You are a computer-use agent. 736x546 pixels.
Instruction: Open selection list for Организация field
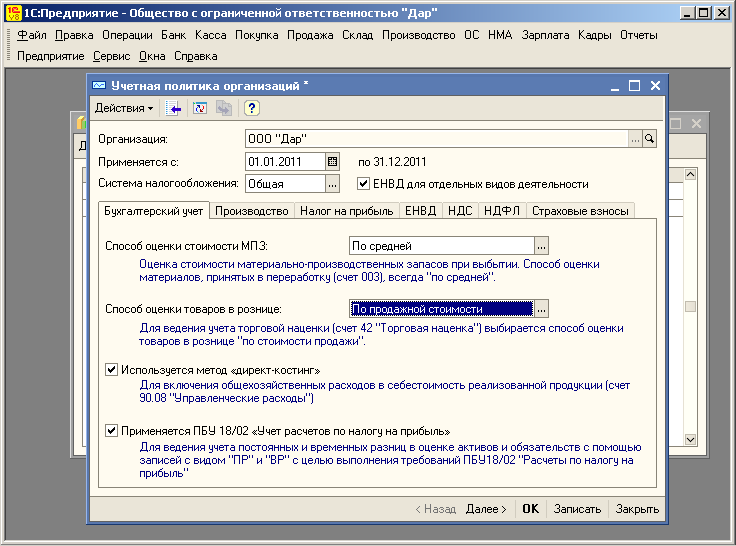(635, 139)
